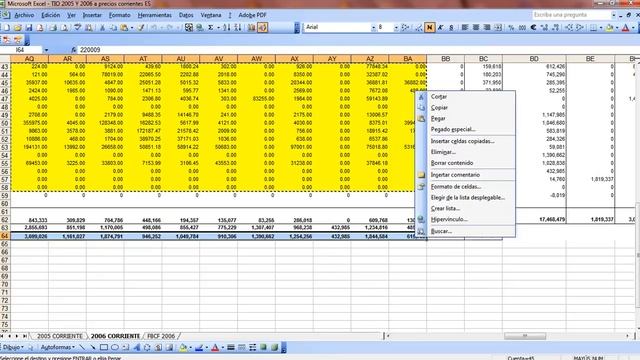Switch to the FBCF 2006 sheet tab
Screen dimensions: 640x360
pos(161,336)
